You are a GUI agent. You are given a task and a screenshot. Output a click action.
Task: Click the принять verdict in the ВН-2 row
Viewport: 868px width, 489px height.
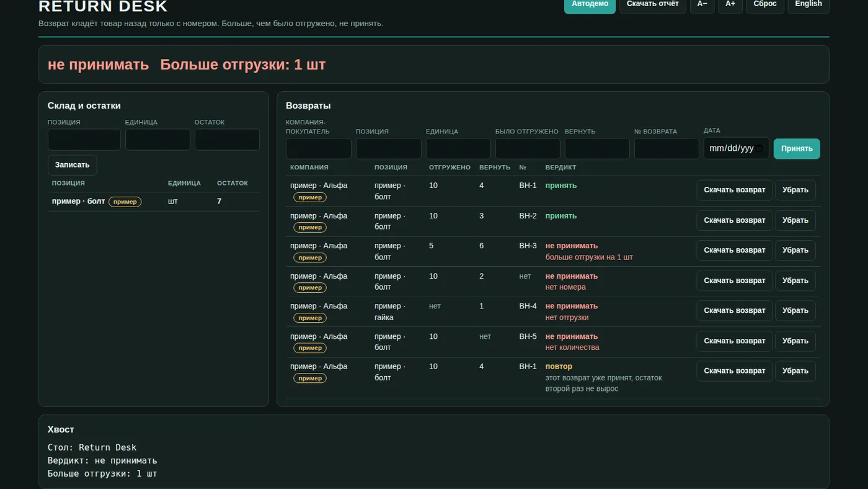(561, 216)
